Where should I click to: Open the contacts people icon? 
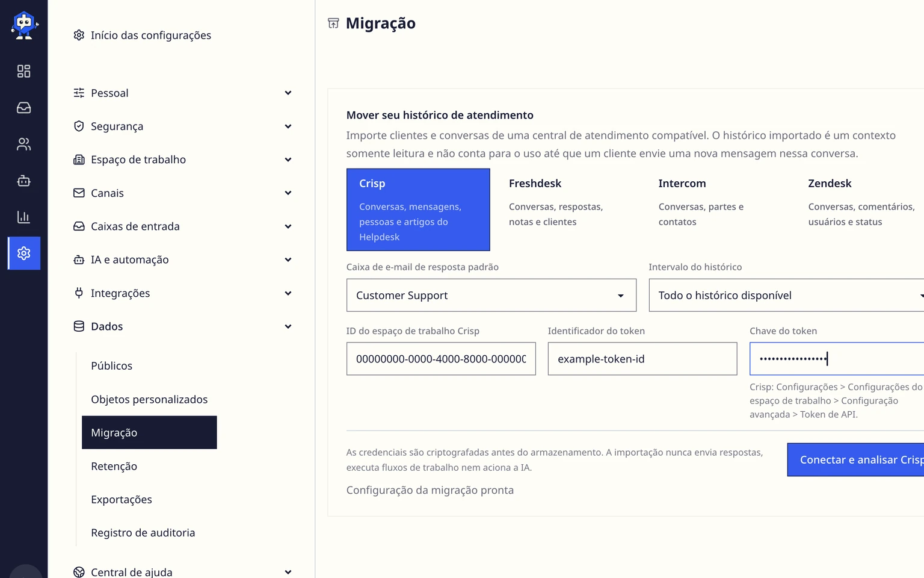23,144
